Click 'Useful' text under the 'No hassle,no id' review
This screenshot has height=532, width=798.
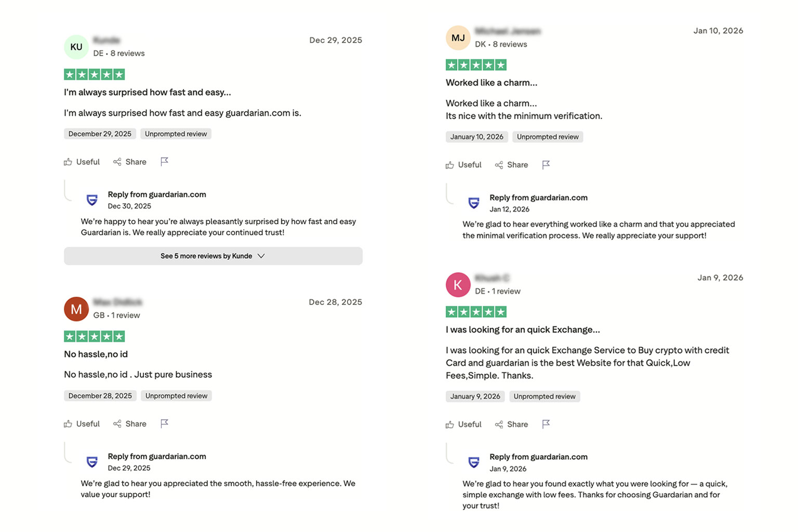coord(88,423)
